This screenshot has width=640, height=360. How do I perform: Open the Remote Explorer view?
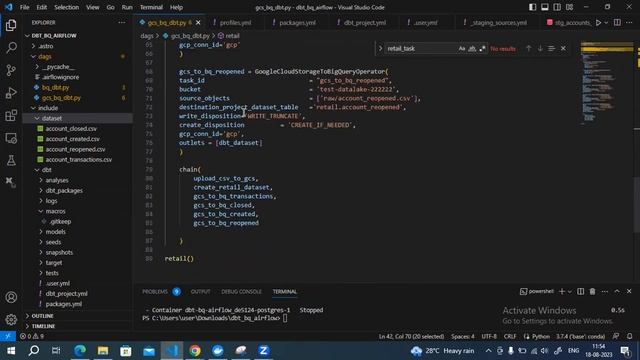pyautogui.click(x=11, y=138)
